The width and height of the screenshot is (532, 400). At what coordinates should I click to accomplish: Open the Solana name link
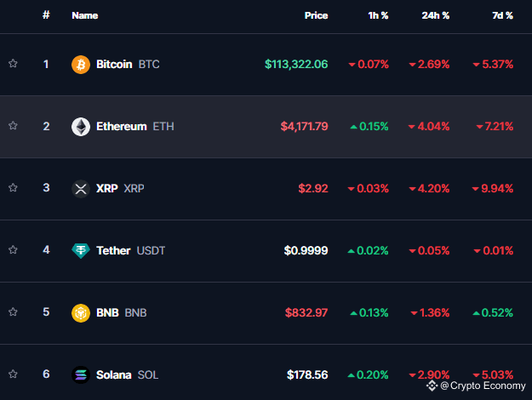(114, 375)
